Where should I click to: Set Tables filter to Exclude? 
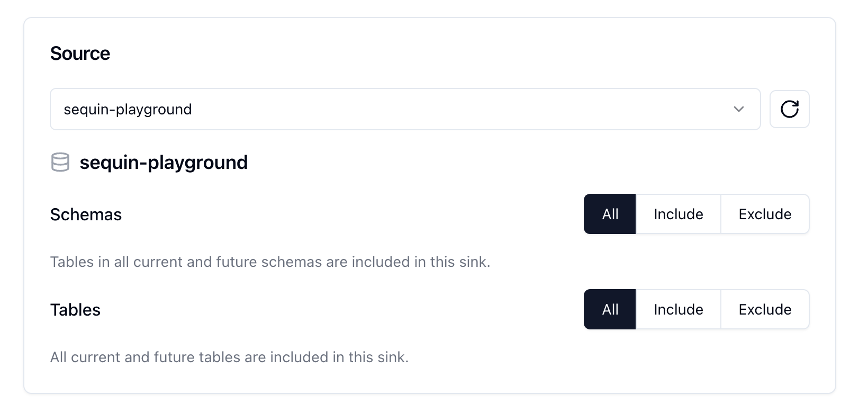(x=765, y=309)
